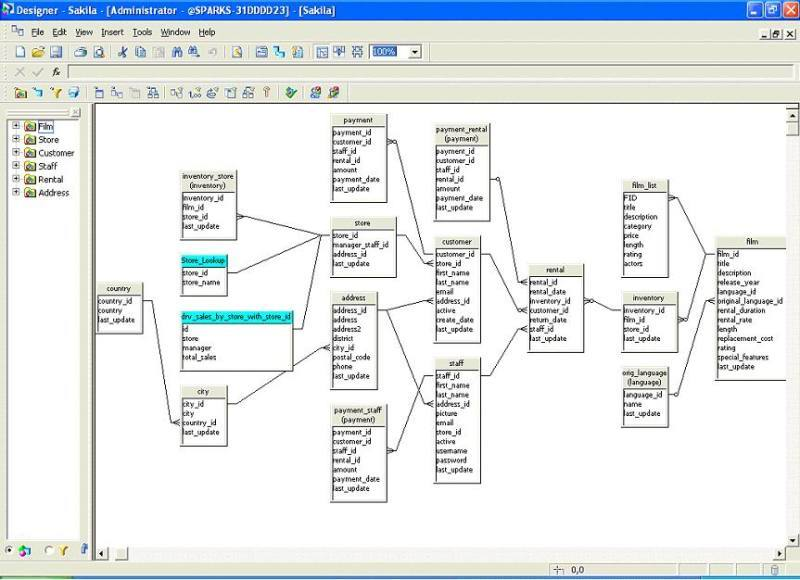
Task: Open the Help menu
Action: tap(207, 32)
